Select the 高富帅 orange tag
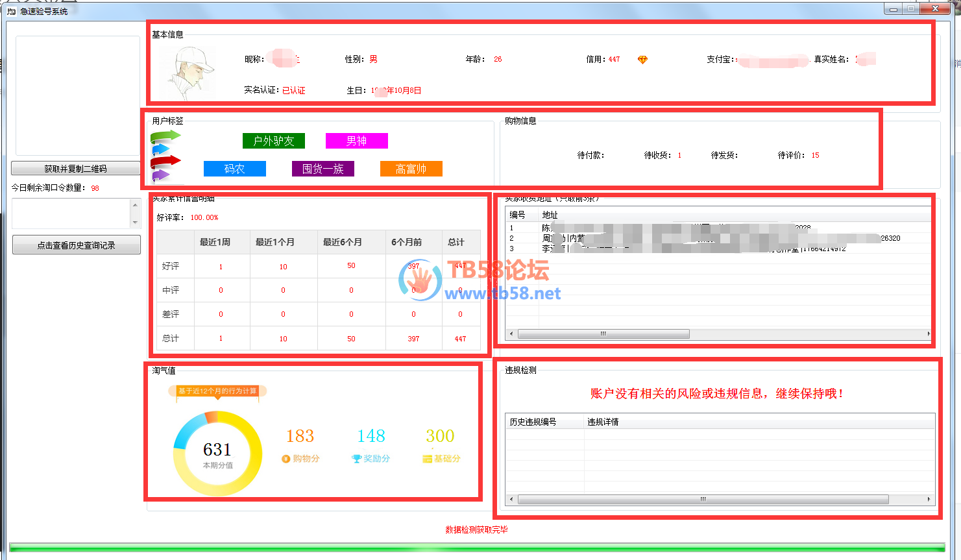Screen dimensions: 961x560 click(x=411, y=169)
